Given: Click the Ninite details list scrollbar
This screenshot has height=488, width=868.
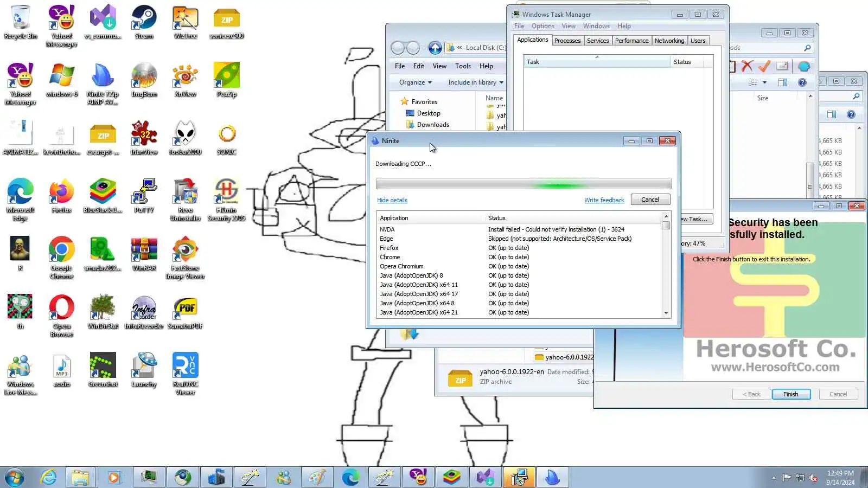Looking at the screenshot, I should click(x=666, y=265).
